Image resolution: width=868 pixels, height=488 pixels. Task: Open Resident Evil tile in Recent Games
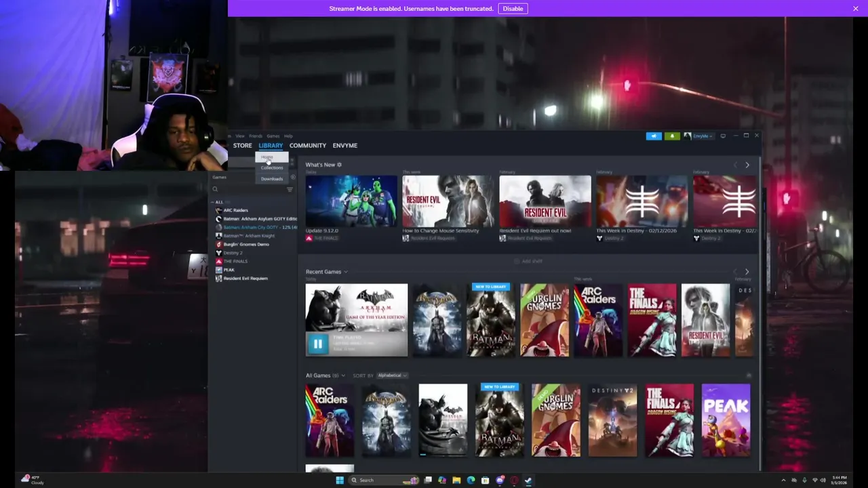point(706,321)
